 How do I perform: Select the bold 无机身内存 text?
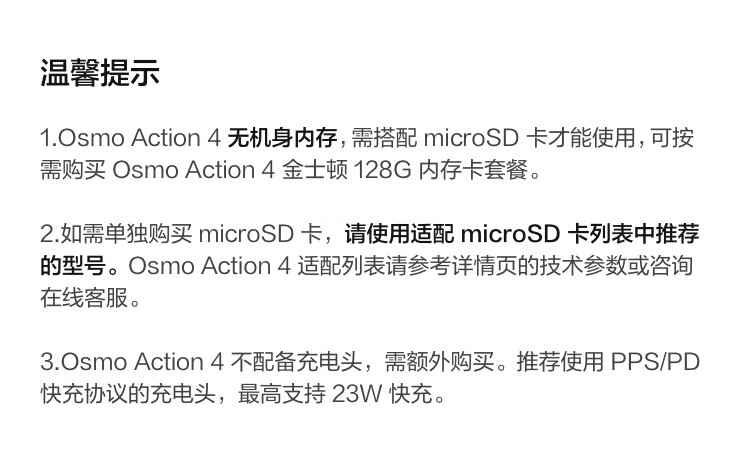[282, 138]
